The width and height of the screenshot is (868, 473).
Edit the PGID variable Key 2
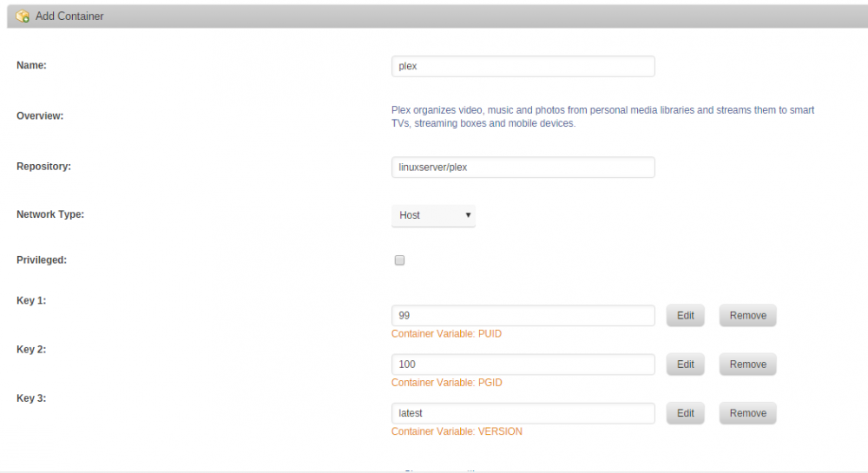tap(686, 364)
